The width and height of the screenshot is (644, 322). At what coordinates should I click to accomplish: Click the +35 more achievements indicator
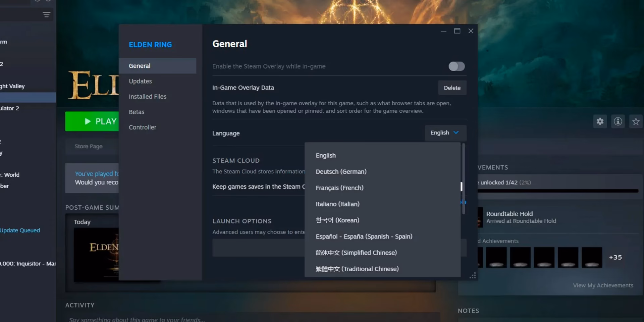coord(615,257)
